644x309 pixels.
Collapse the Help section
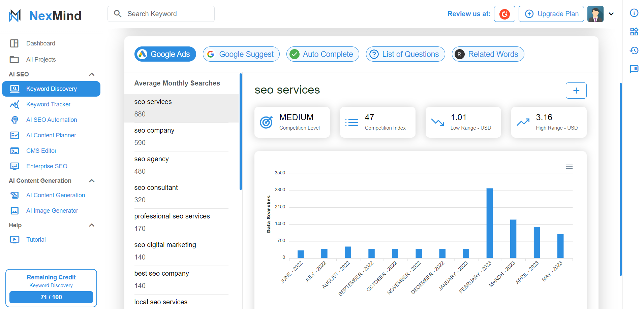92,225
